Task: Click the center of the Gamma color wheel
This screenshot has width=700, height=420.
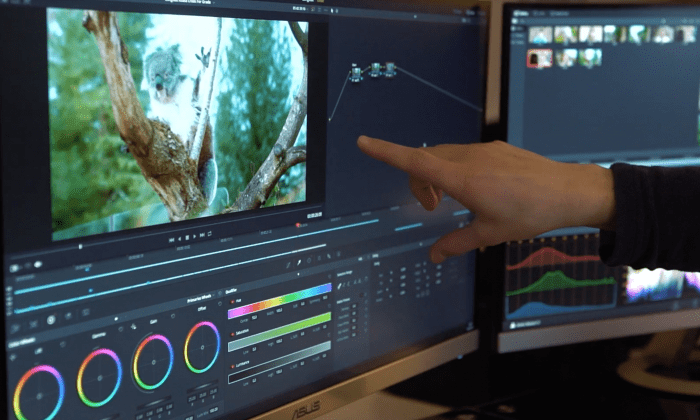Action: [x=99, y=378]
